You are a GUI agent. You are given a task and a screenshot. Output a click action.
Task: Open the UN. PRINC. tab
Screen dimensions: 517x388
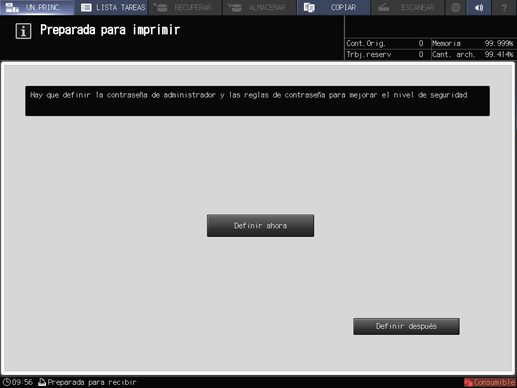pos(37,7)
